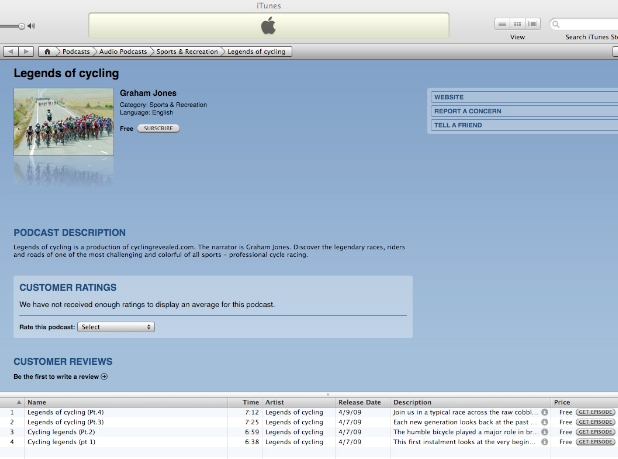Show info for Legends of cycling (Pt.3)
Image resolution: width=618 pixels, height=459 pixels.
click(x=545, y=422)
